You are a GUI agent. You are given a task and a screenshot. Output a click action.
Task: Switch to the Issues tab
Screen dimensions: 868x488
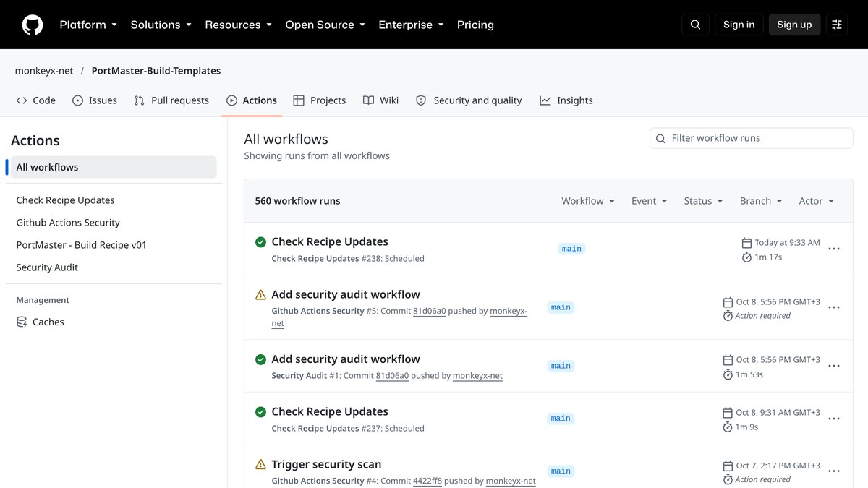(95, 100)
